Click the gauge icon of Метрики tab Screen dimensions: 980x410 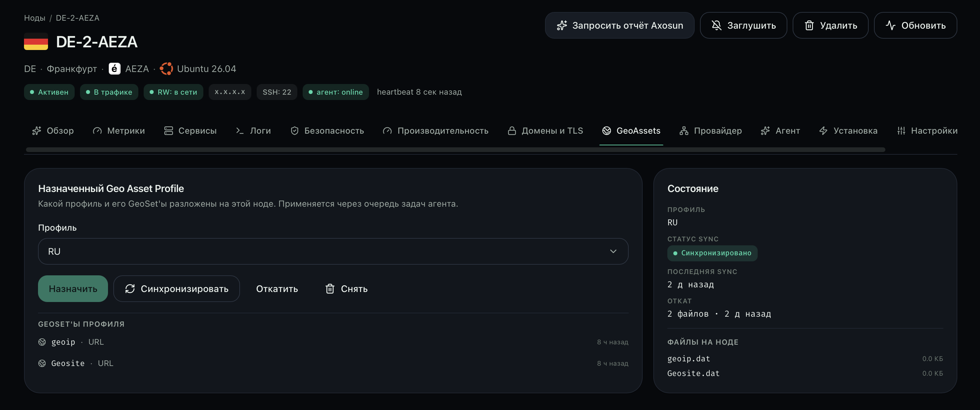(97, 131)
